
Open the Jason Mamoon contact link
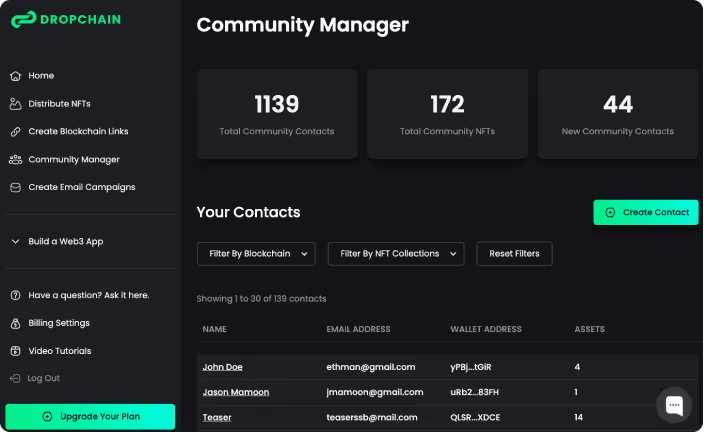[236, 392]
